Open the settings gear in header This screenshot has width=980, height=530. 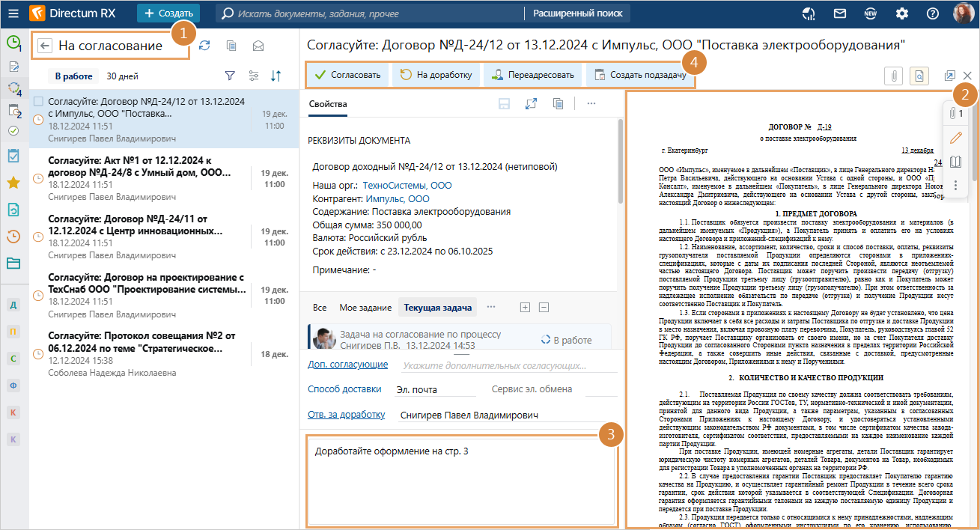(901, 13)
